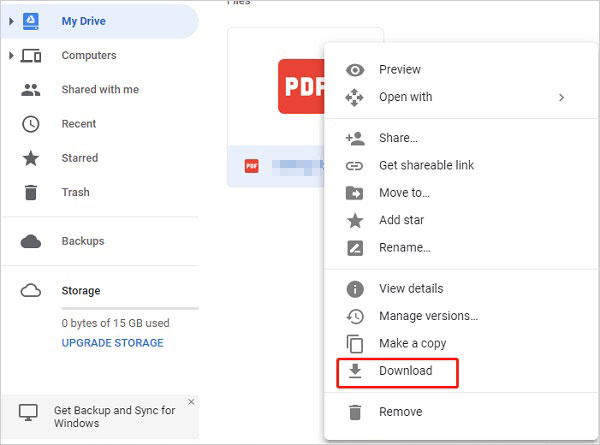Click the UPGRADE STORAGE link

112,343
